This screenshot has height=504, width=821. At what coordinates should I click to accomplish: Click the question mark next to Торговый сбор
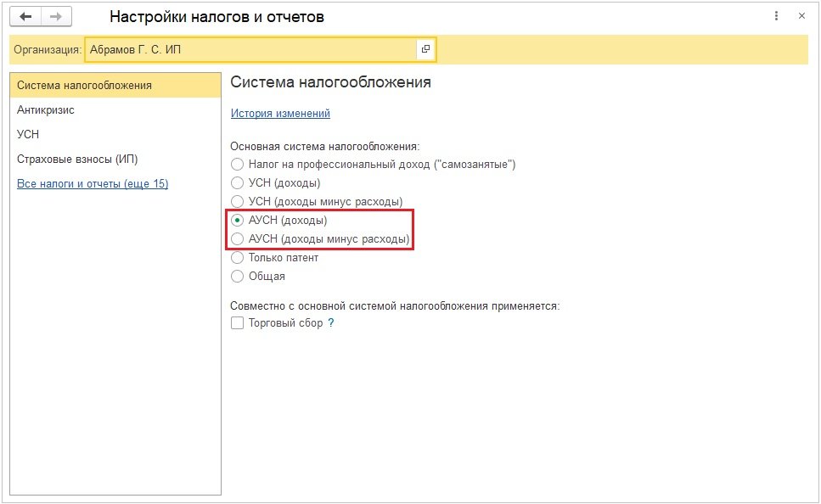pos(331,323)
